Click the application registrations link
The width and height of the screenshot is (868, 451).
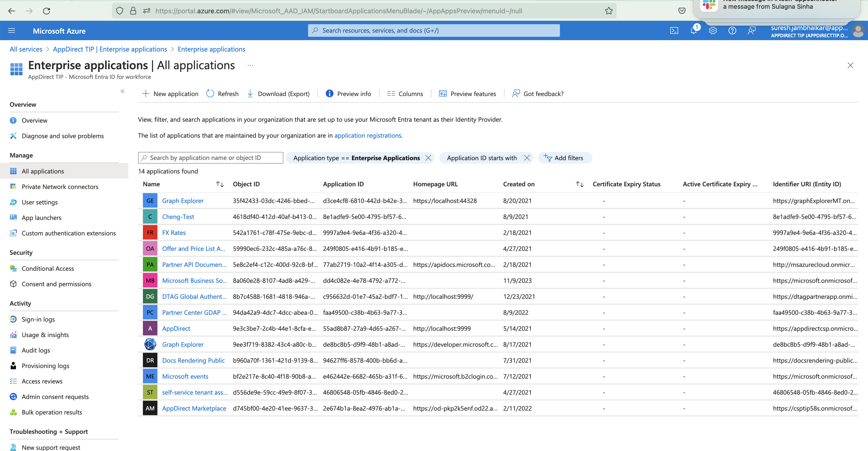[368, 135]
